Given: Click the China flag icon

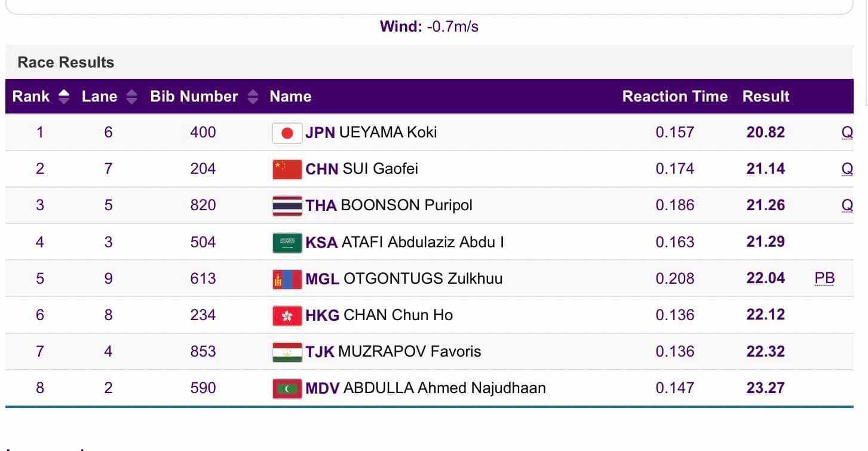Looking at the screenshot, I should (287, 170).
